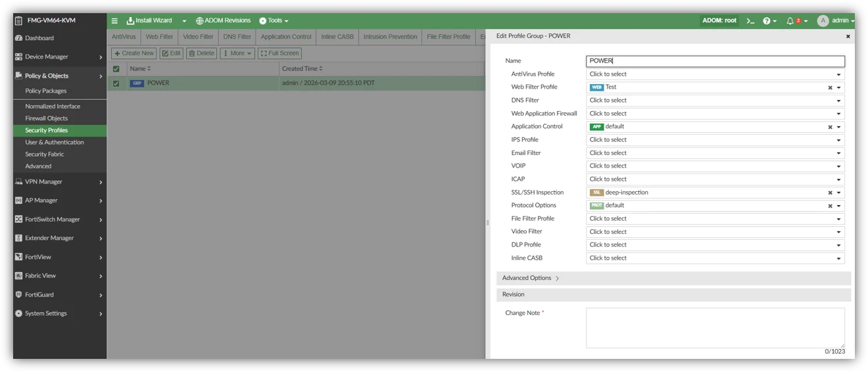Image resolution: width=868 pixels, height=372 pixels.
Task: Open the ICAP dropdown
Action: [x=715, y=179]
